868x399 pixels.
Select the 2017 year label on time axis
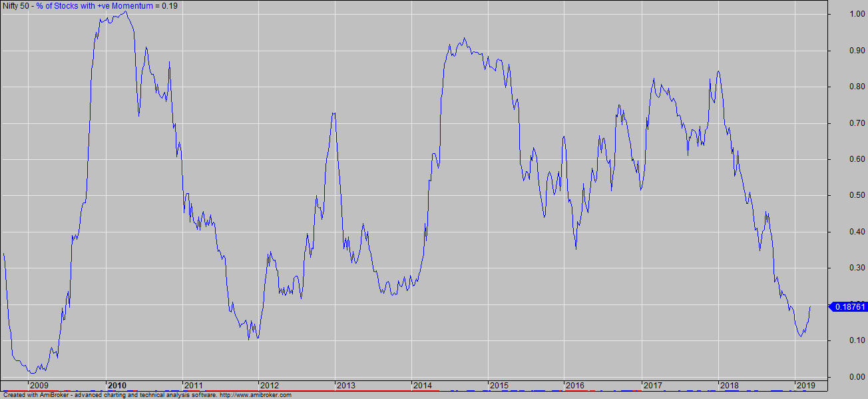click(x=652, y=385)
